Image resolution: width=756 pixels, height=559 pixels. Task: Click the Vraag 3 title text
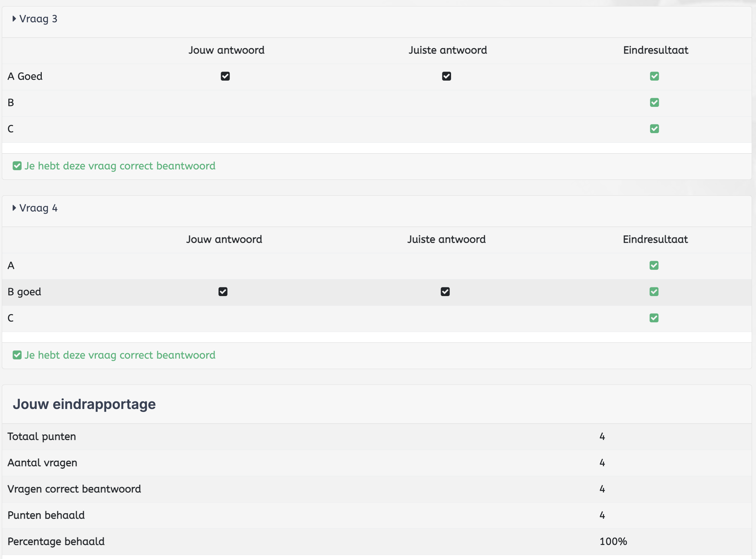point(38,19)
